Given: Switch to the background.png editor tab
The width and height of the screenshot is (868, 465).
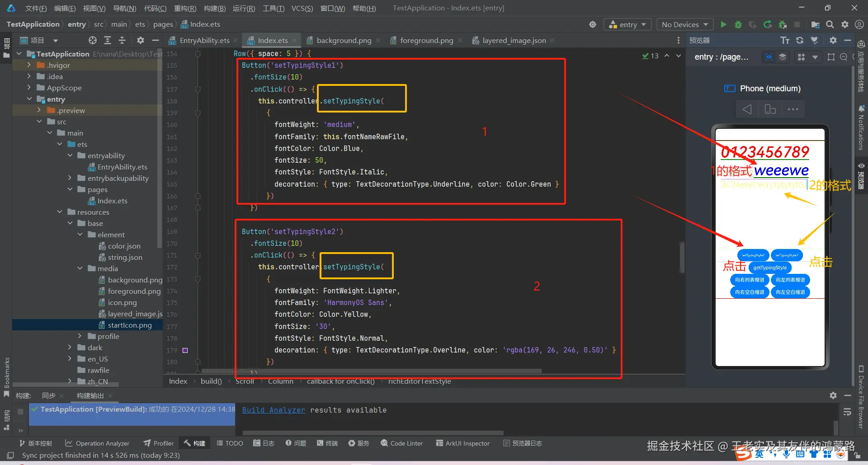Looking at the screenshot, I should click(343, 40).
